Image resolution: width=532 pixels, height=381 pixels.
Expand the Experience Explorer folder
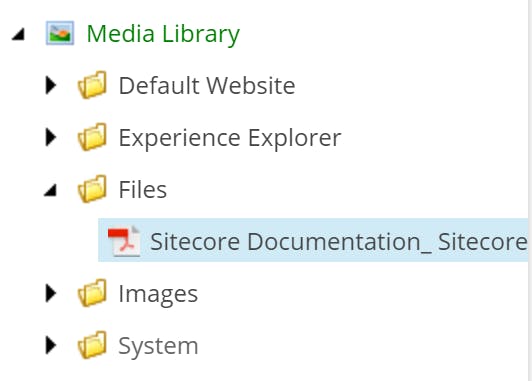(51, 137)
